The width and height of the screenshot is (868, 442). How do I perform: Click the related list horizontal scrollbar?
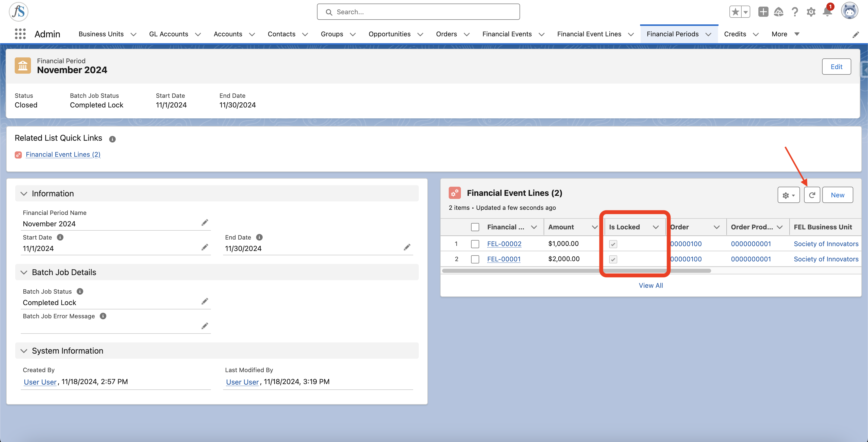tap(576, 271)
